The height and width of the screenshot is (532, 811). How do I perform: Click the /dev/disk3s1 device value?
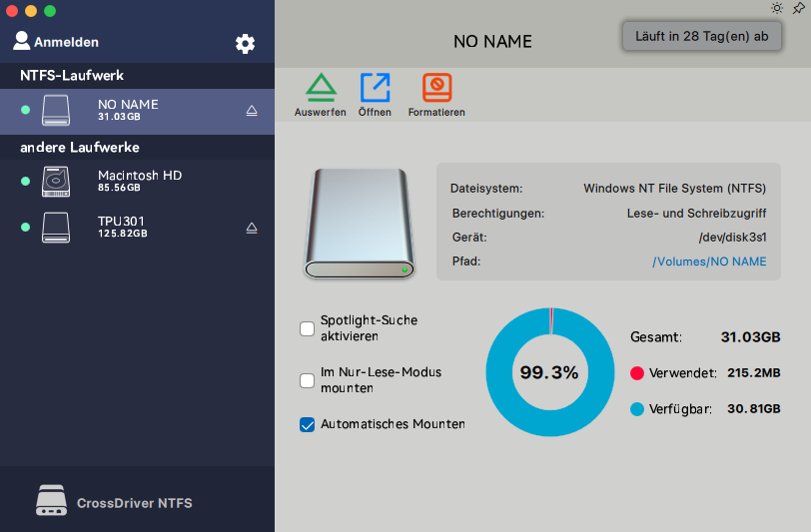click(732, 238)
